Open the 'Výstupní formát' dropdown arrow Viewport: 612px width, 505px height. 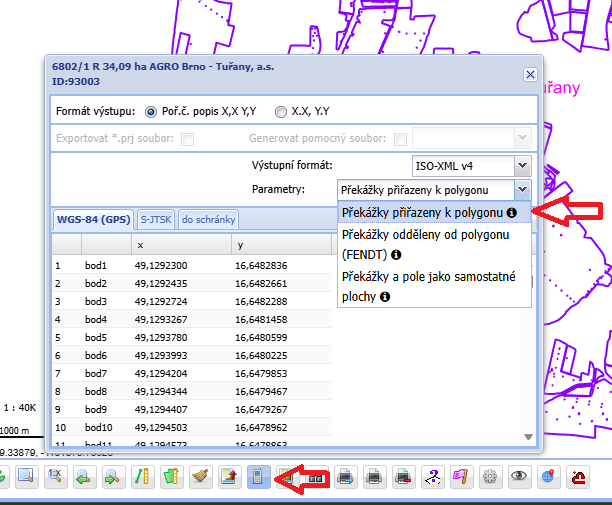523,166
